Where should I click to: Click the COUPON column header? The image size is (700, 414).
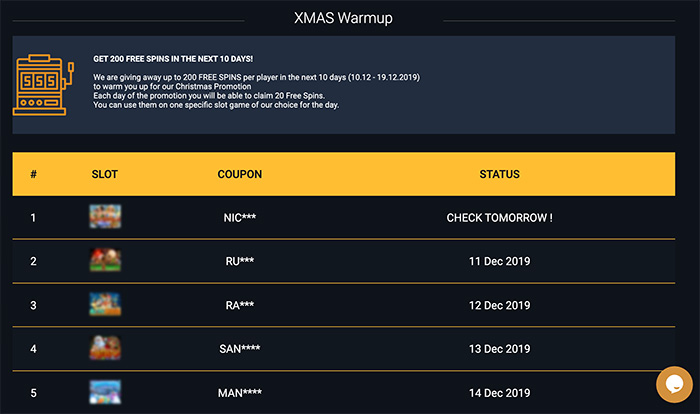[240, 174]
